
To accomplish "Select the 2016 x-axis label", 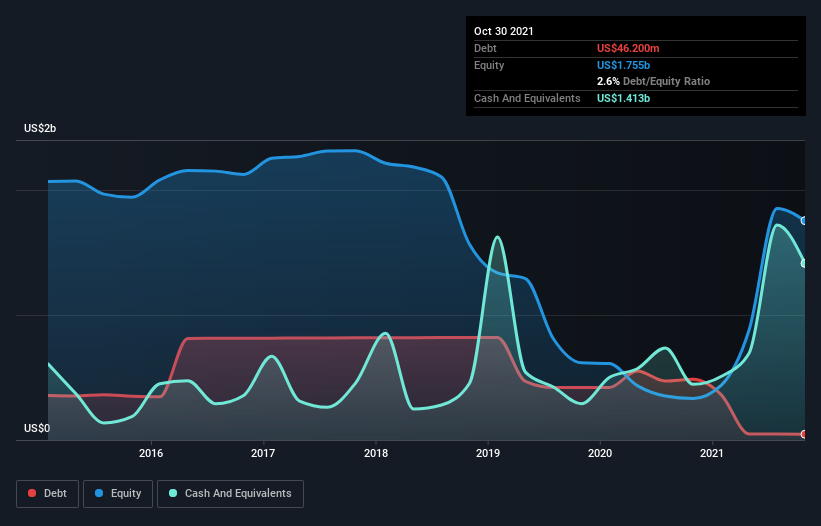I will [x=151, y=453].
